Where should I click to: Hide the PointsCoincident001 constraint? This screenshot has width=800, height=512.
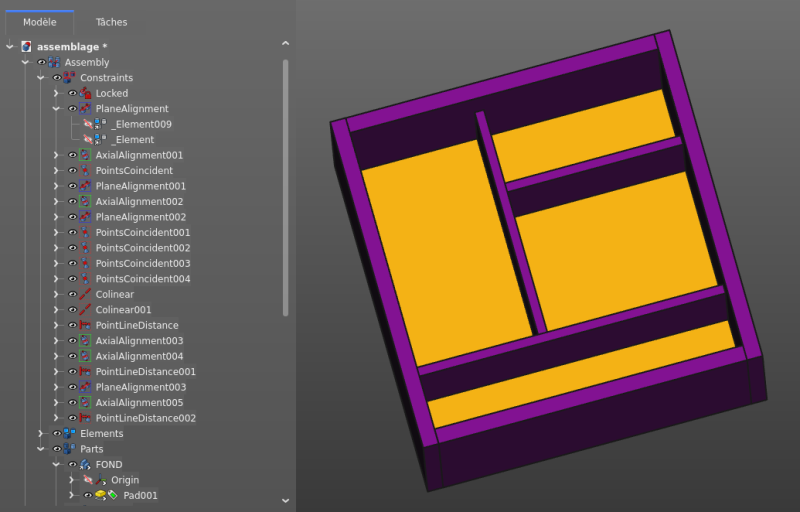72,233
